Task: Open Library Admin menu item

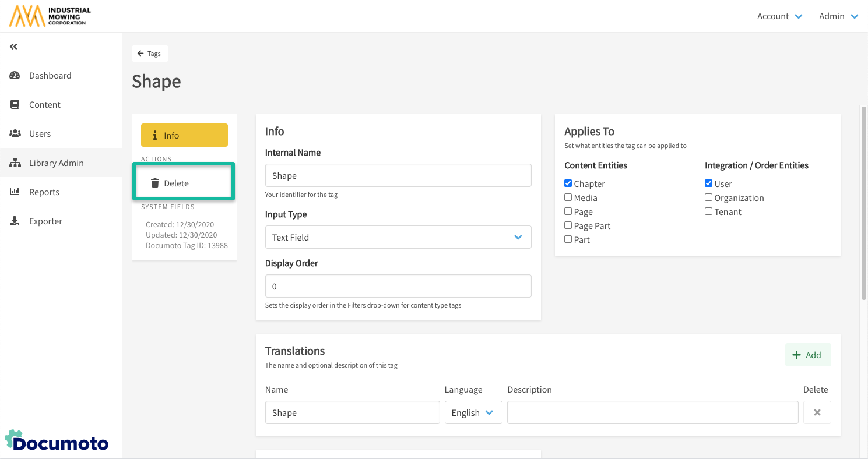Action: point(56,163)
